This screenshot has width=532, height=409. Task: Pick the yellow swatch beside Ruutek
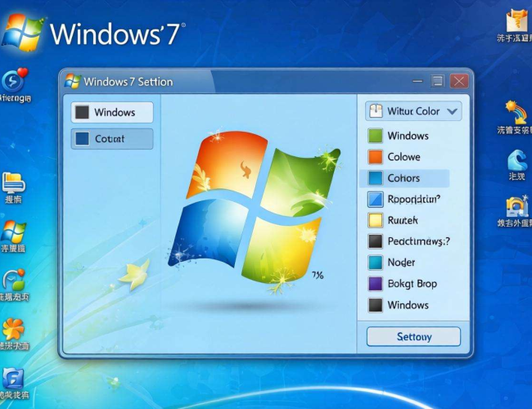[375, 220]
